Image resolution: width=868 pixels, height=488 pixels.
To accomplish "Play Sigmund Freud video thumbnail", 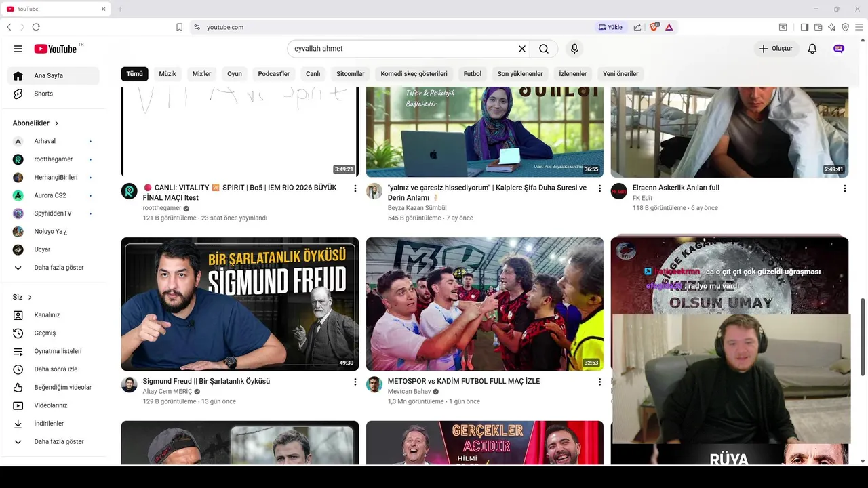I will click(x=240, y=304).
